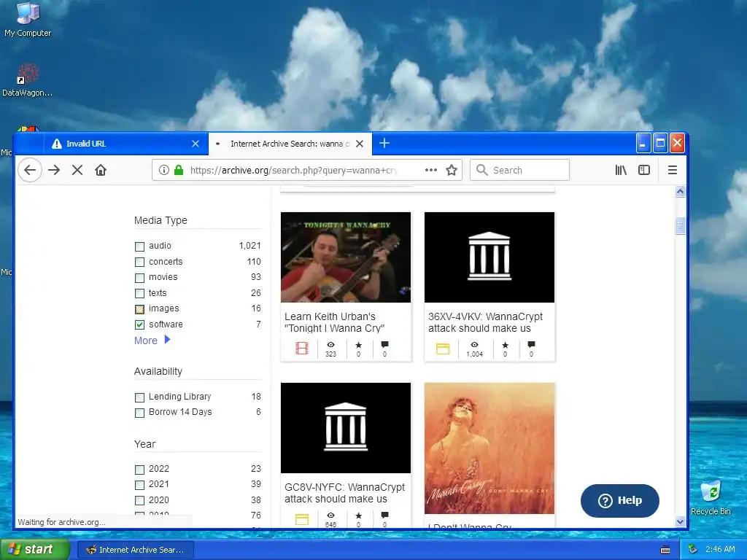Click movie icon under Keith Urban item
The image size is (747, 560).
point(302,348)
